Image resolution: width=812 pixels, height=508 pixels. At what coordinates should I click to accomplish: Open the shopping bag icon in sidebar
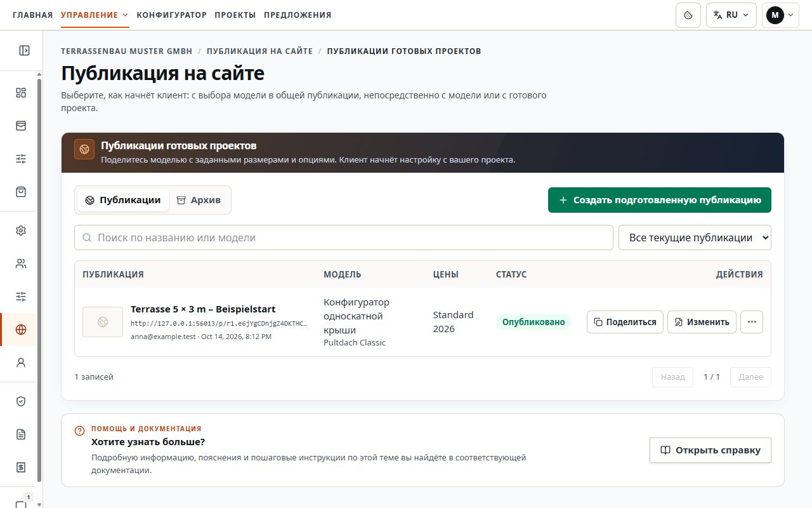pos(21,192)
